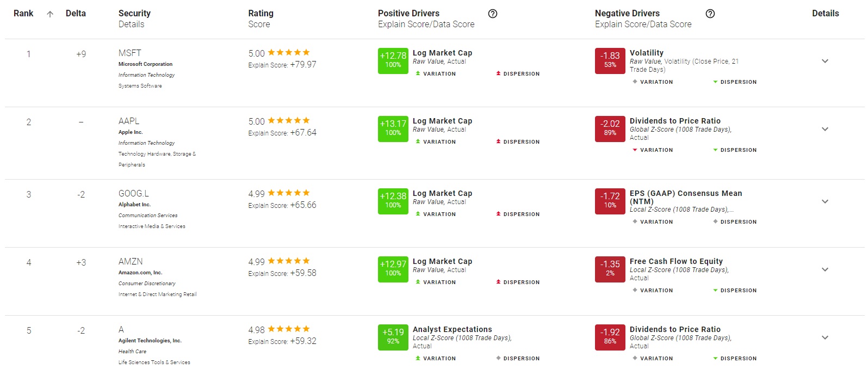This screenshot has height=381, width=868.
Task: Click DISPERSION under AAPL's Log Market Cap
Action: click(x=518, y=142)
